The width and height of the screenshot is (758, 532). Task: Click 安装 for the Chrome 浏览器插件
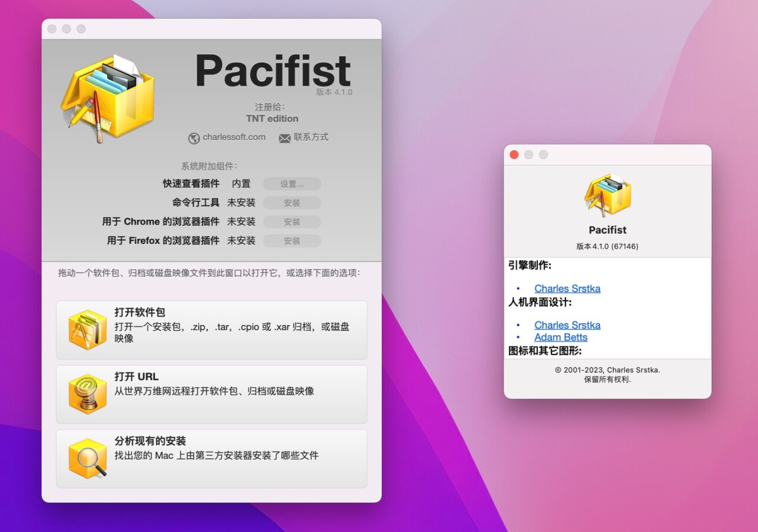[292, 222]
